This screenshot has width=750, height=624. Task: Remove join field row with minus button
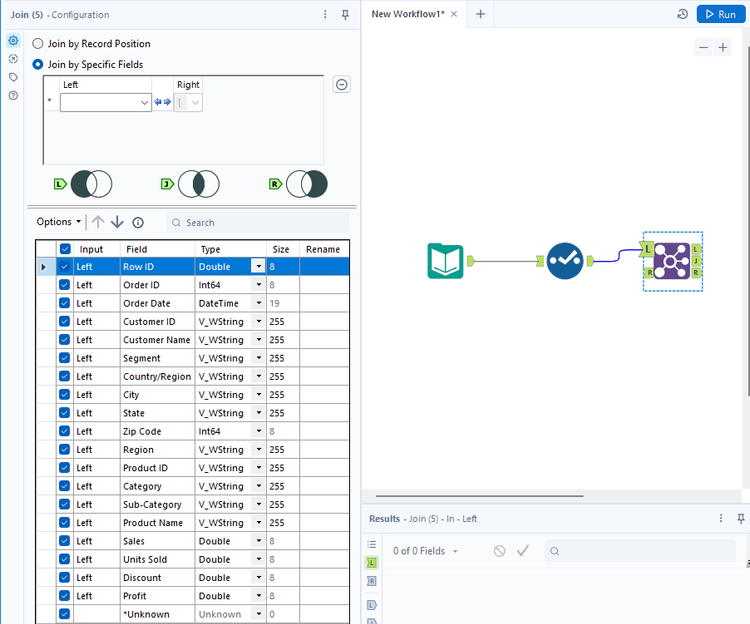(342, 85)
